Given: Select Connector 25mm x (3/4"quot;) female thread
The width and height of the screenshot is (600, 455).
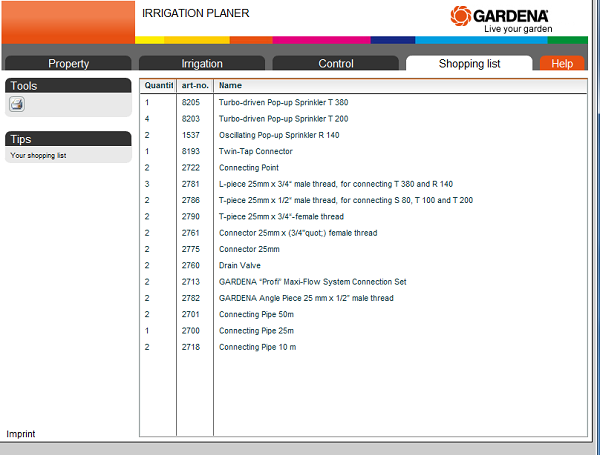Looking at the screenshot, I should [363, 233].
